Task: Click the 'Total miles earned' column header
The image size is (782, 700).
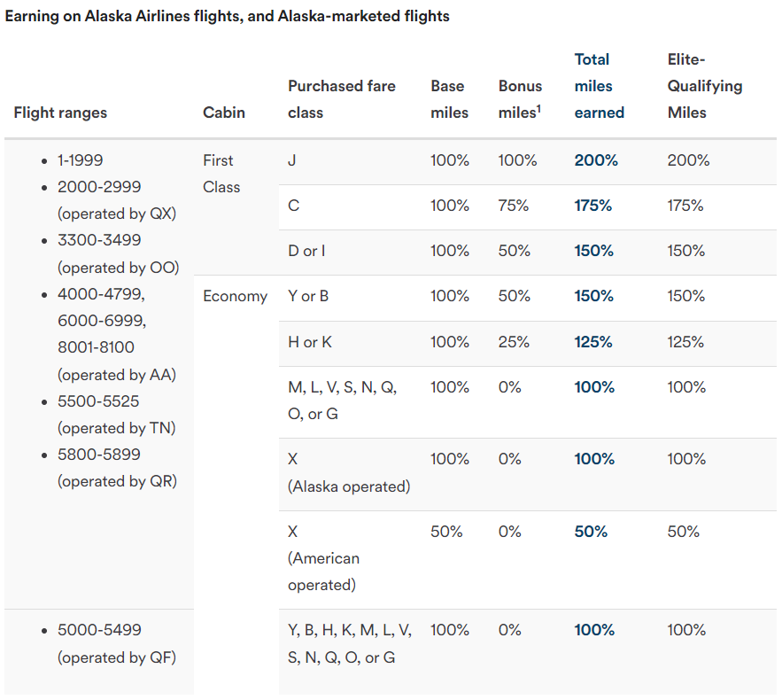Action: [x=599, y=86]
